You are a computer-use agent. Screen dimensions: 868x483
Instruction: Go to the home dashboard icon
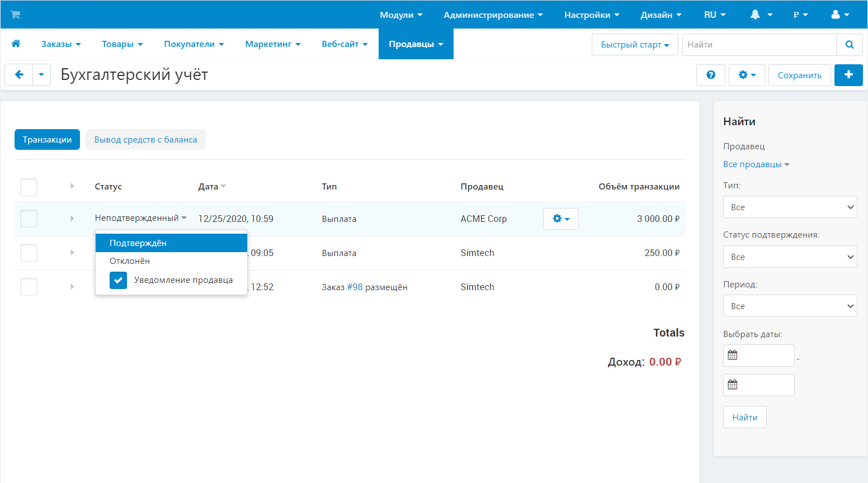pos(16,44)
